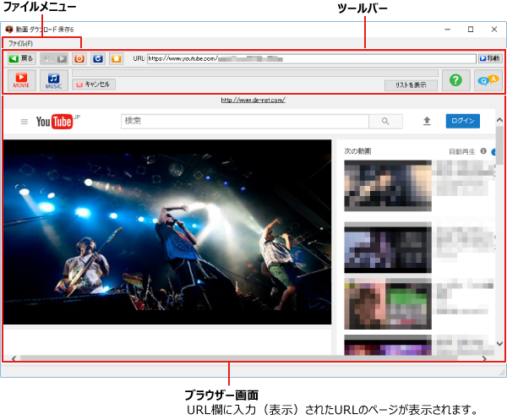Click the first thumbnail under 次の動画

(388, 185)
